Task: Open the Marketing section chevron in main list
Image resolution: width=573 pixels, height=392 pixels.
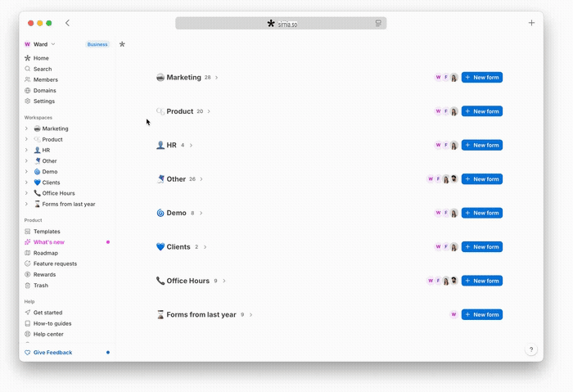Action: (x=217, y=78)
